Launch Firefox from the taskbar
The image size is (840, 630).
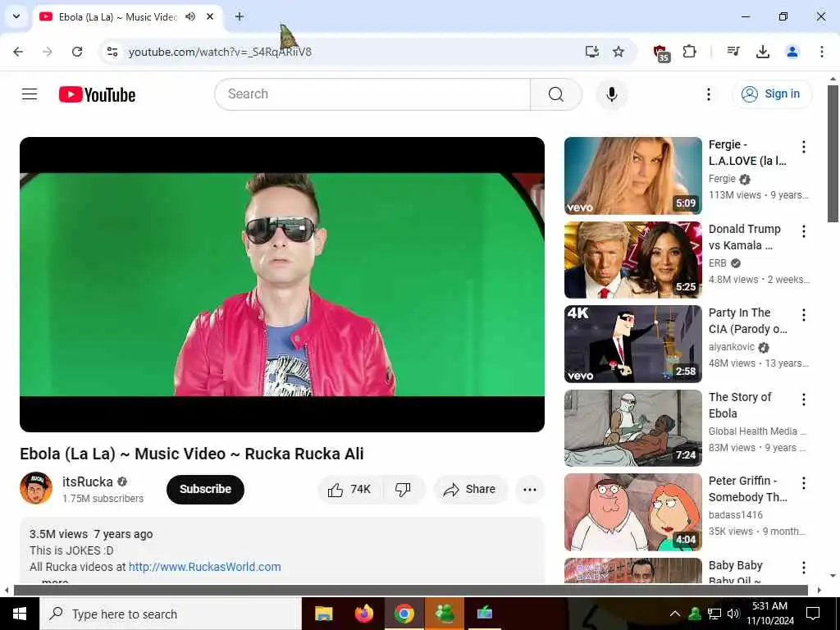coord(364,614)
